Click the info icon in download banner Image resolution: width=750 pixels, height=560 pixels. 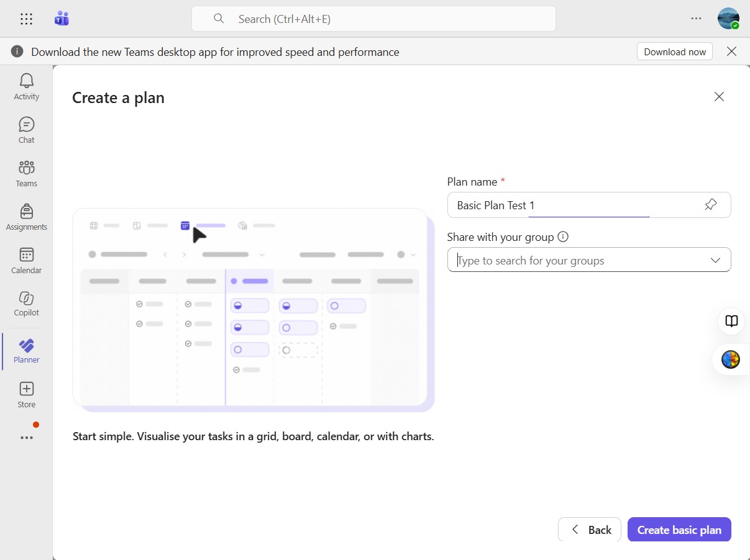coord(17,52)
